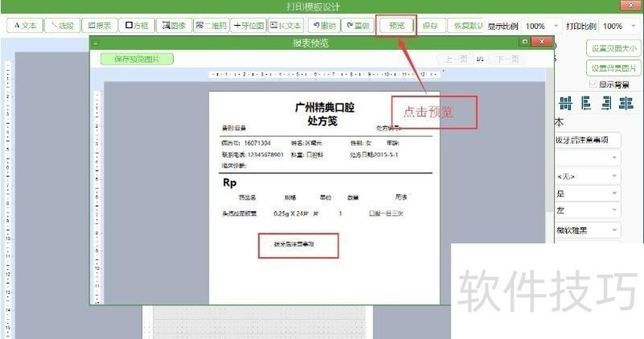Click the 保存 save button
This screenshot has width=644, height=339.
(x=430, y=26)
